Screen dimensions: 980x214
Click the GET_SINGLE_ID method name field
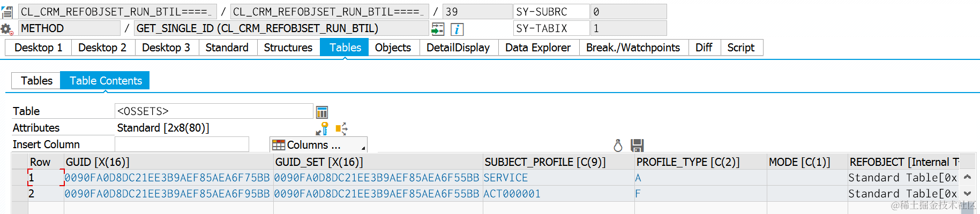click(281, 28)
